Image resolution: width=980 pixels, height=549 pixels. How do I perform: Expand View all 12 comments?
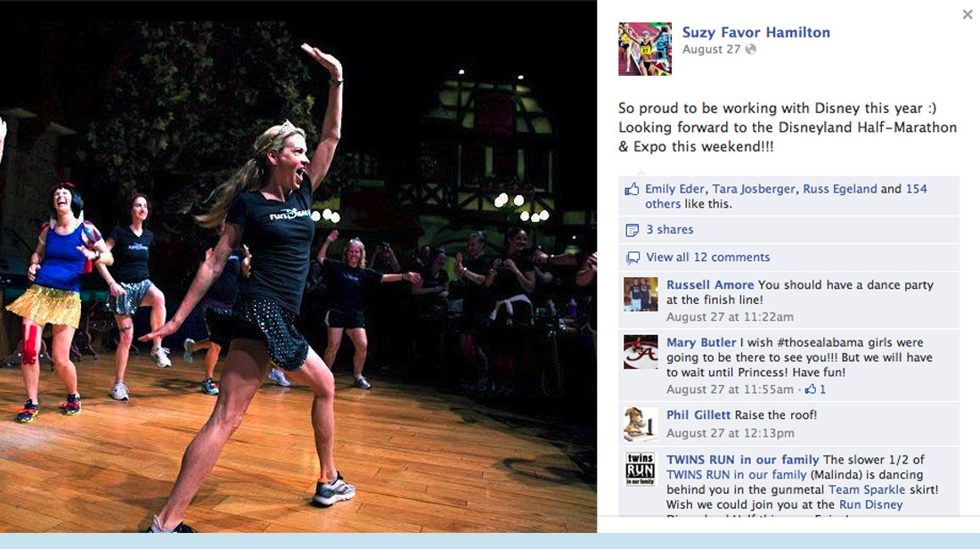[707, 257]
